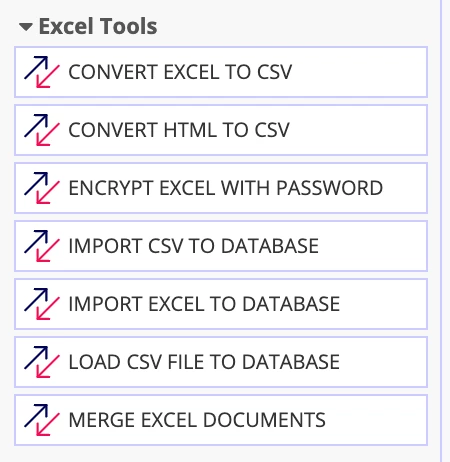Click the arrows icon beside Convert HTML to CSV
The image size is (450, 462).
click(x=42, y=130)
